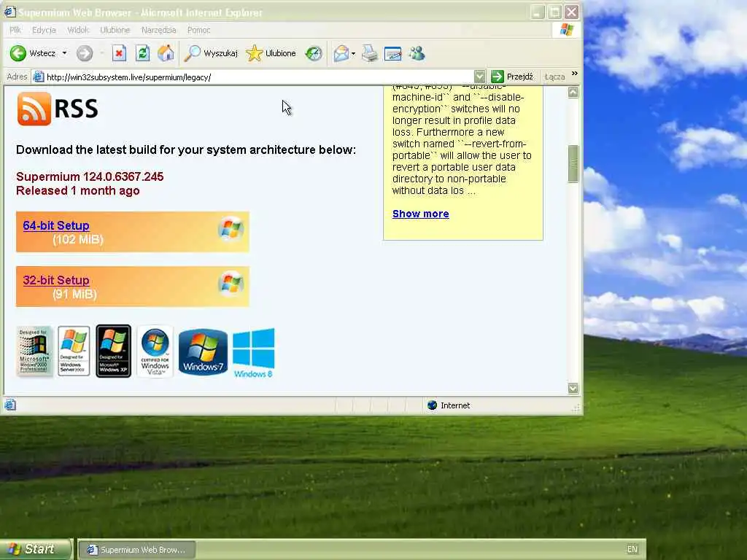Open the Messenger people icon
747x560 pixels.
click(x=417, y=53)
